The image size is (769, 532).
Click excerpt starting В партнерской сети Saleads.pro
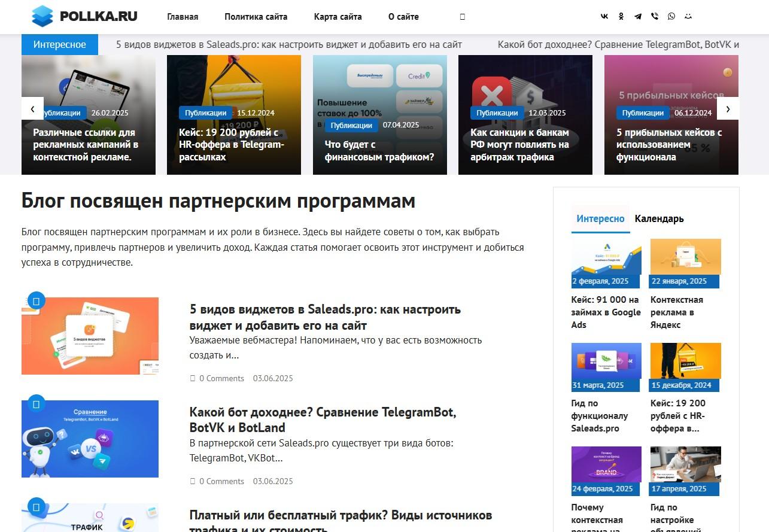pos(322,451)
